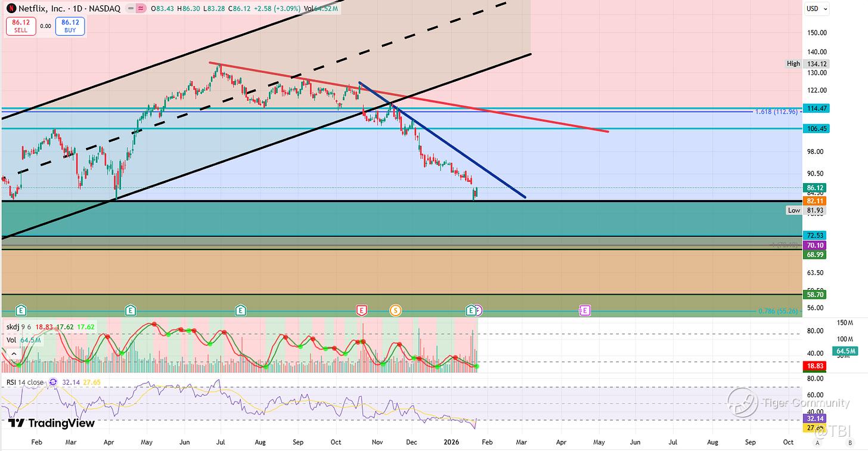868x451 pixels.
Task: Click the Netflix logo icon
Action: point(10,8)
